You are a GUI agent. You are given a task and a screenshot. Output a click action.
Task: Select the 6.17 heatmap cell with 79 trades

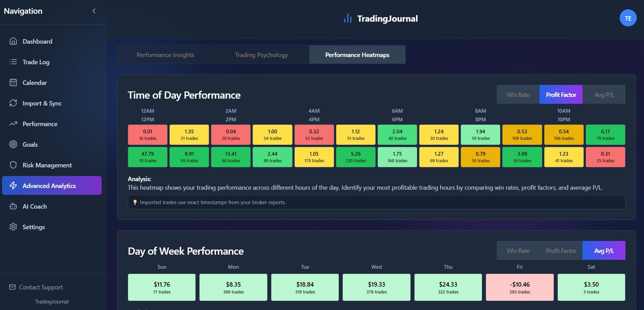pyautogui.click(x=606, y=134)
